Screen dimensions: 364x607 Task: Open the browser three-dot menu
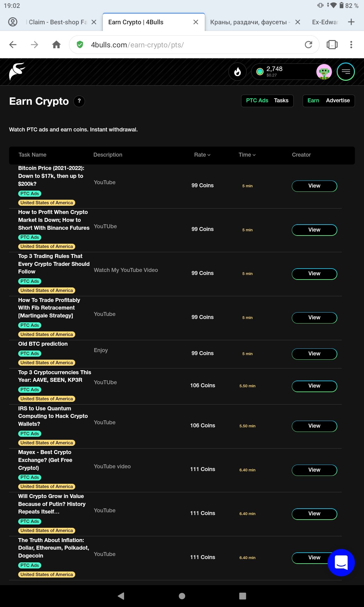(351, 45)
